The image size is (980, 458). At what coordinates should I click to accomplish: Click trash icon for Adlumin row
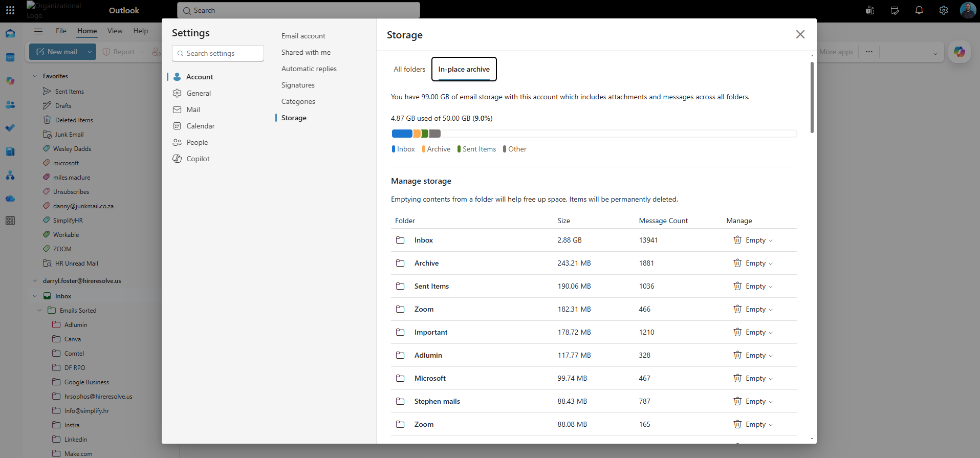click(x=737, y=355)
